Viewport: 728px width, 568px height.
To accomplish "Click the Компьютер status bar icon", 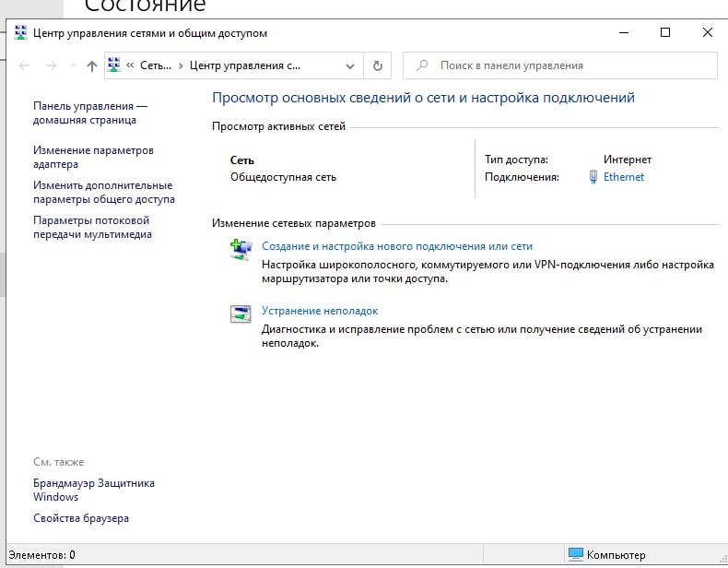I will (x=576, y=554).
